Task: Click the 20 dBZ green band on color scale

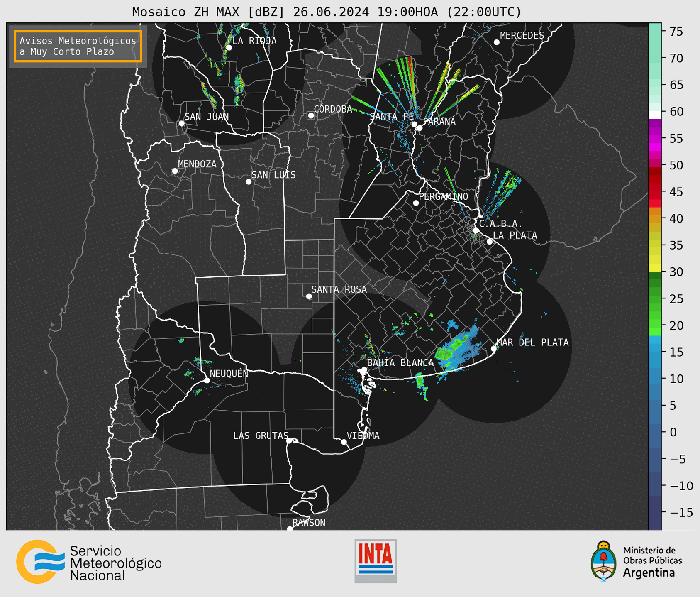Action: tap(655, 325)
